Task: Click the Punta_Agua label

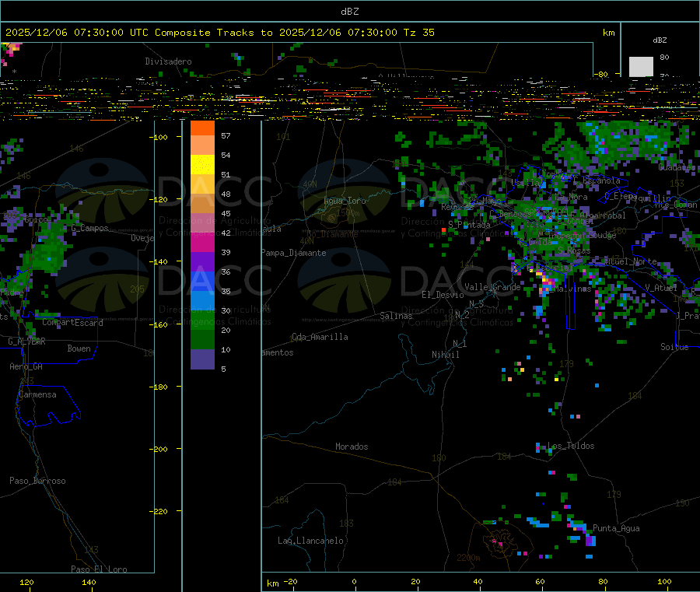Action: (x=616, y=529)
